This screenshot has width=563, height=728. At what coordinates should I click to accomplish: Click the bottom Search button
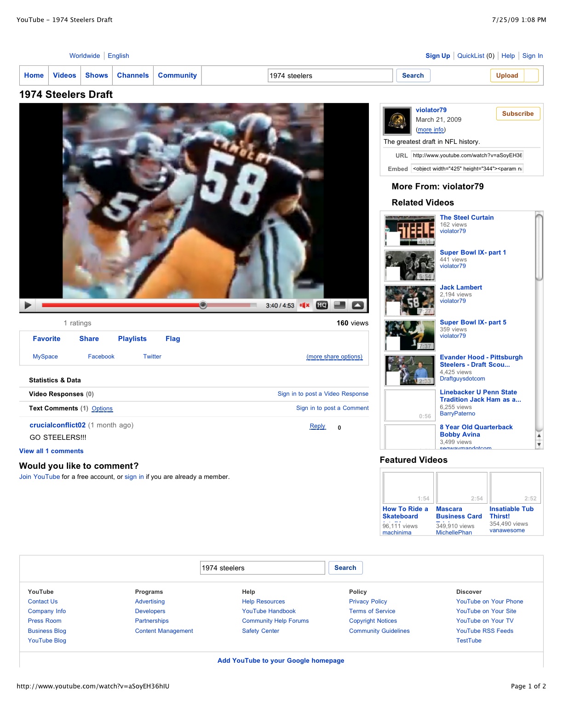345,568
